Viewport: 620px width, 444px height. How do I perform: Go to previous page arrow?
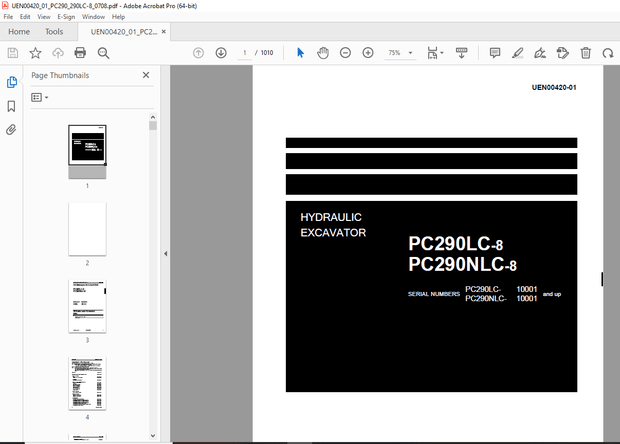198,53
